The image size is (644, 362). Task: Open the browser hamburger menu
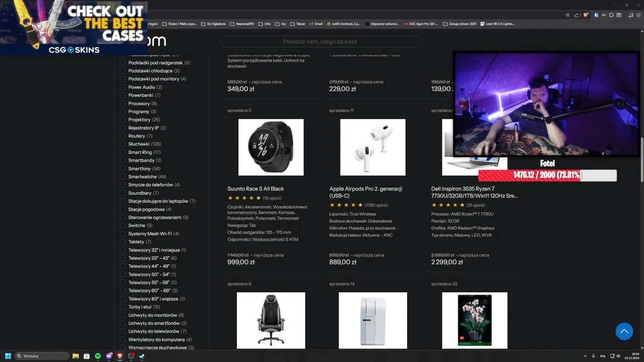click(638, 15)
